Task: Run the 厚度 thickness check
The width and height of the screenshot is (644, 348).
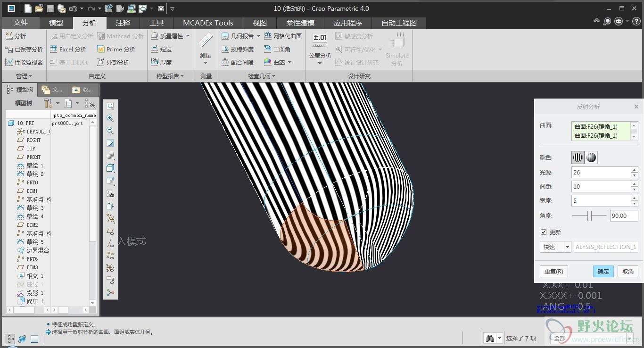Action: pos(161,62)
